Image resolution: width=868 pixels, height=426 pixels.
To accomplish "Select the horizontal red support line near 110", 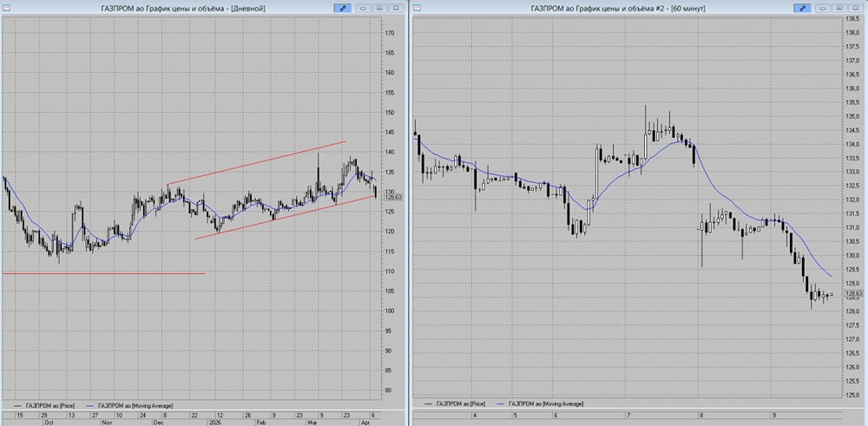I will (x=103, y=273).
